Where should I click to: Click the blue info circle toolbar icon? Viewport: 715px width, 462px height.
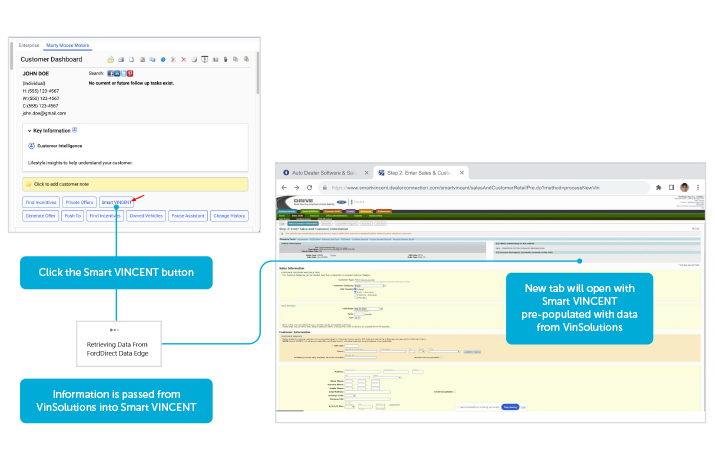click(163, 60)
